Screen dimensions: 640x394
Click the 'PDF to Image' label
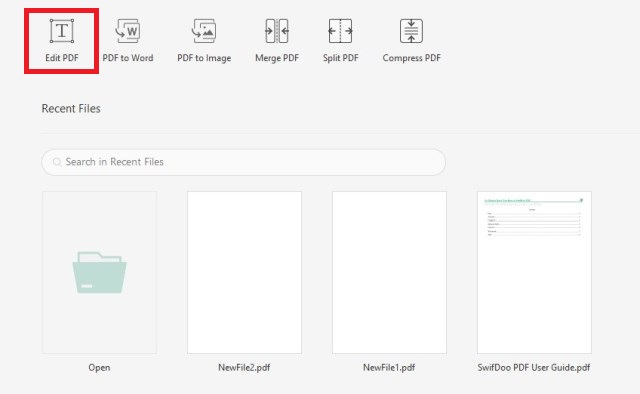click(204, 58)
